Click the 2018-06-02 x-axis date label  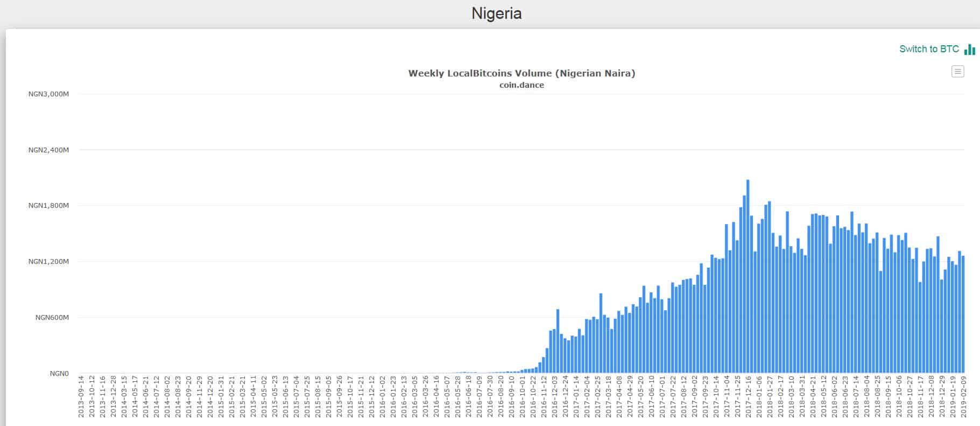point(834,396)
